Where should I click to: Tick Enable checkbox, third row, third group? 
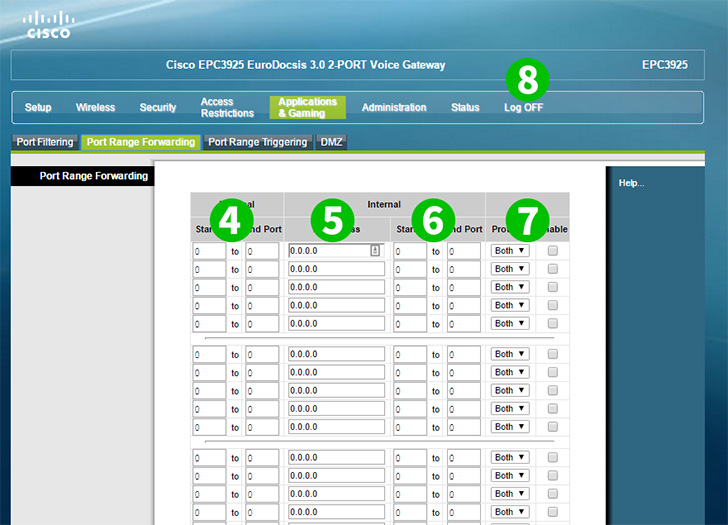pyautogui.click(x=552, y=494)
